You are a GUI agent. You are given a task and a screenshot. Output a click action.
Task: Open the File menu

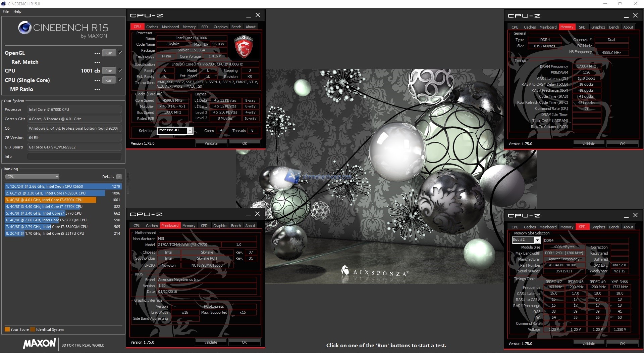[5, 11]
